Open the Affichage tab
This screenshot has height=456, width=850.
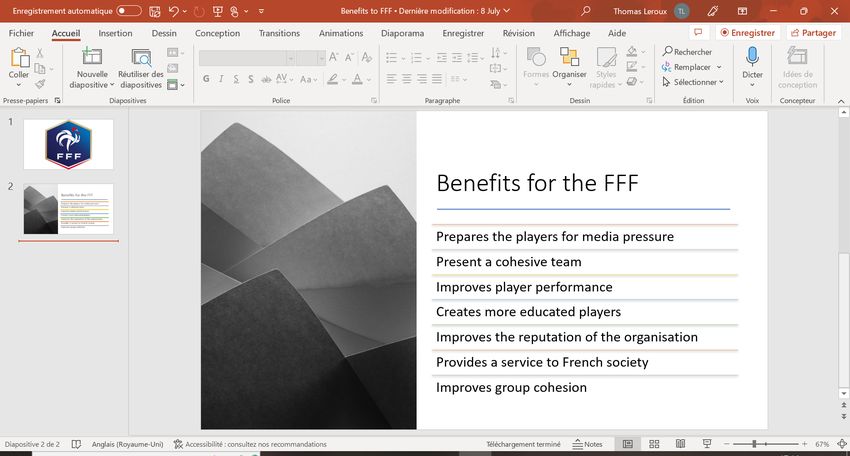571,33
